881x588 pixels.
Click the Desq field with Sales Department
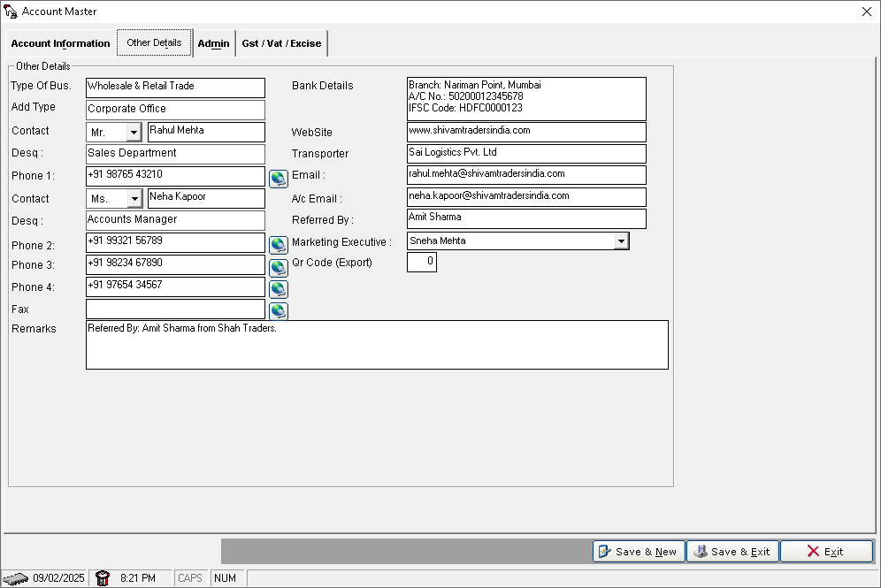tap(175, 154)
